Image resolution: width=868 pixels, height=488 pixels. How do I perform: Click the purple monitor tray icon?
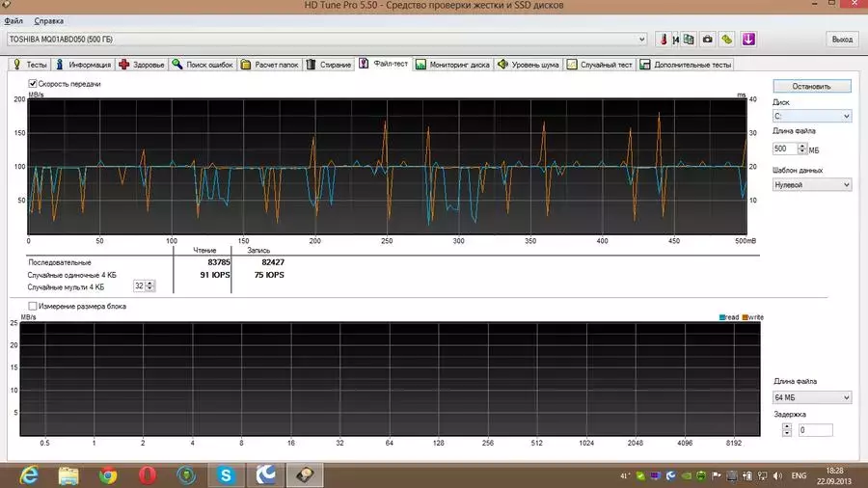(656, 475)
